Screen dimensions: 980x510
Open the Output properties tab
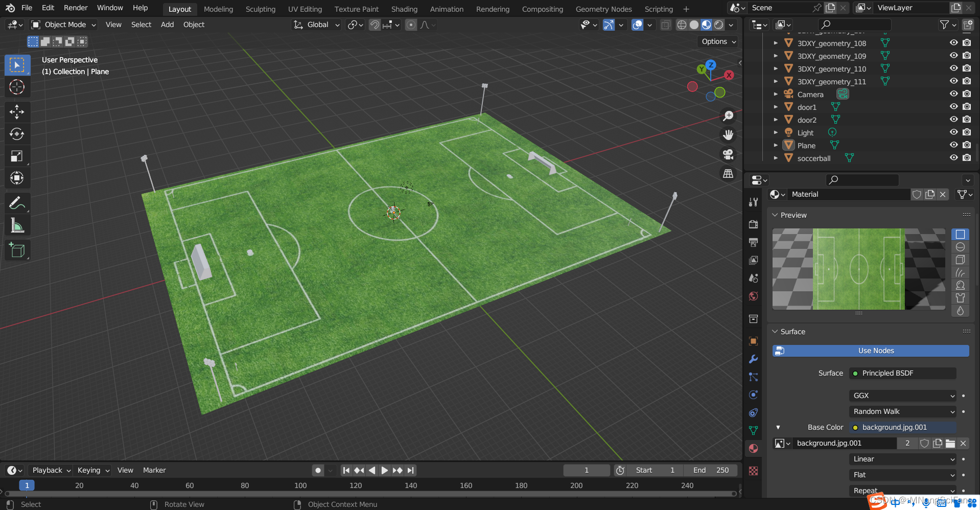[x=753, y=242]
